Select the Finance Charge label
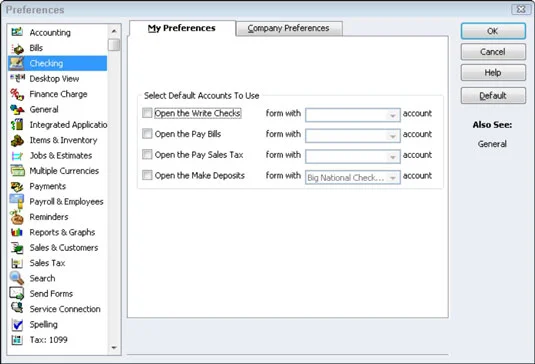This screenshot has height=364, width=535. pos(58,94)
